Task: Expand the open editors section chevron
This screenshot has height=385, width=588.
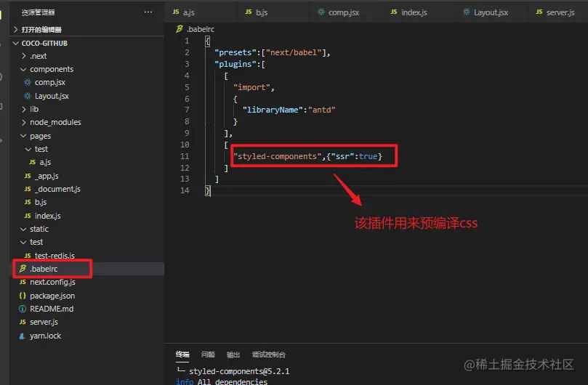Action: (x=16, y=29)
